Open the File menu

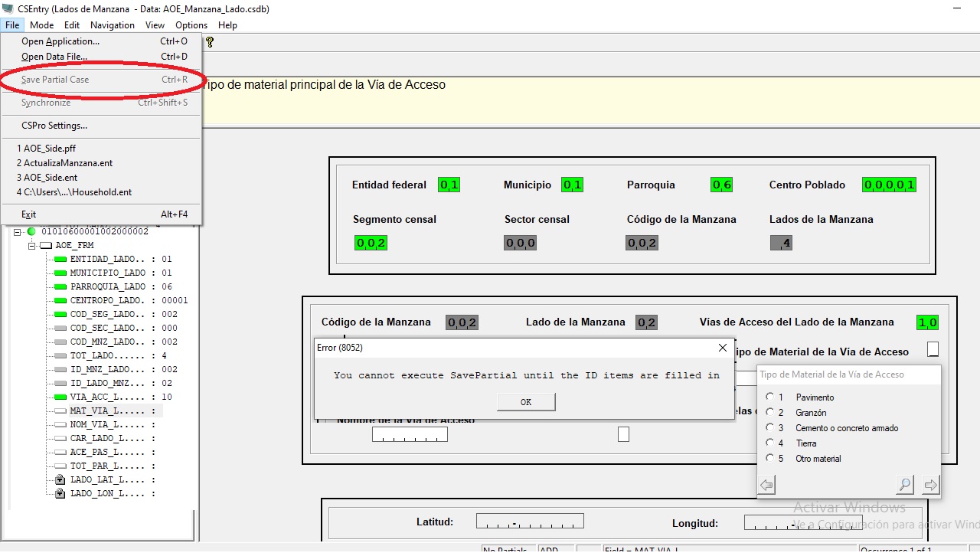pyautogui.click(x=11, y=25)
